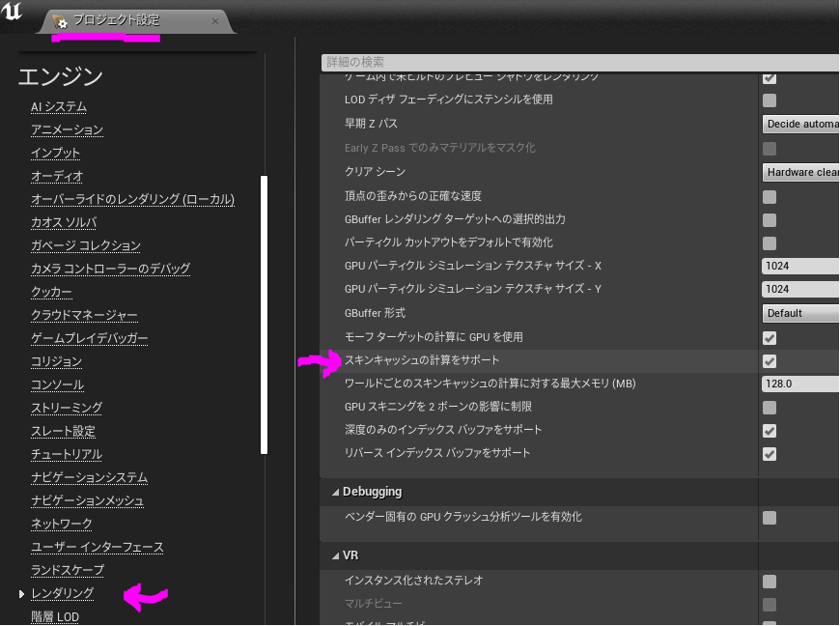Click the Unreal Engine logo icon
Screen dimensions: 840x626
(12, 11)
